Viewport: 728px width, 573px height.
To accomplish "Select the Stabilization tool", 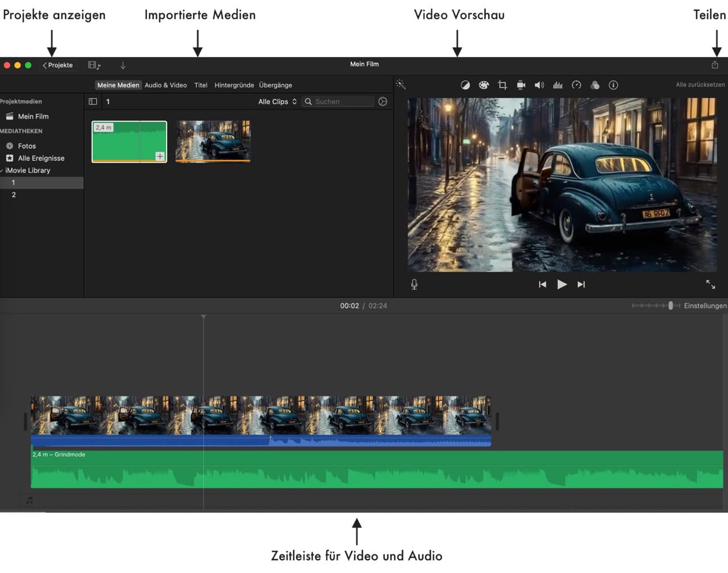I will (520, 84).
